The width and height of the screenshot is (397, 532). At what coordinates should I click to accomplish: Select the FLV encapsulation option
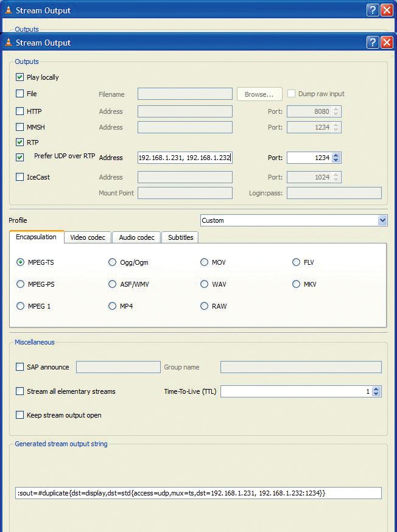(296, 262)
